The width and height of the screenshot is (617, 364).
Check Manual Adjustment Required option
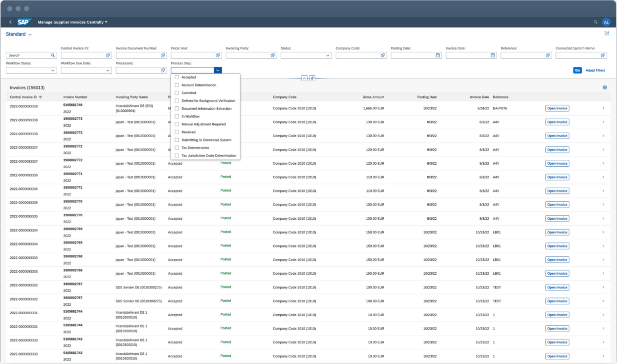(177, 124)
